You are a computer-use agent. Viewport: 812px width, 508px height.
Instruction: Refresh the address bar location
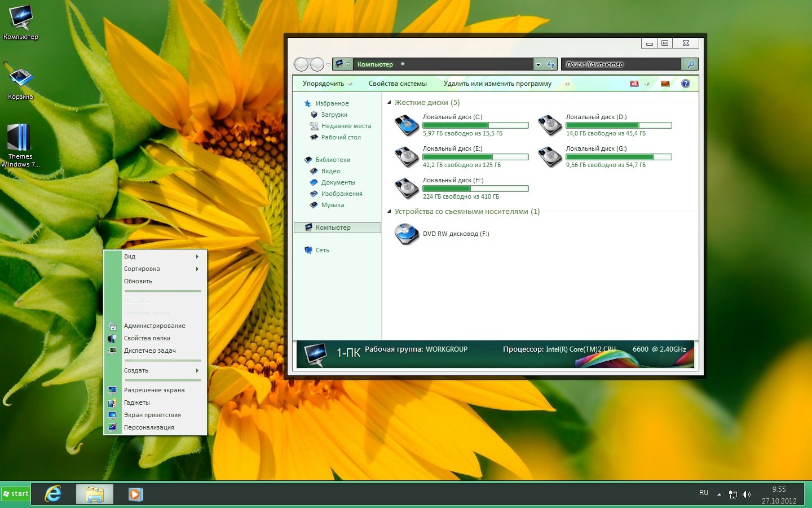[551, 64]
